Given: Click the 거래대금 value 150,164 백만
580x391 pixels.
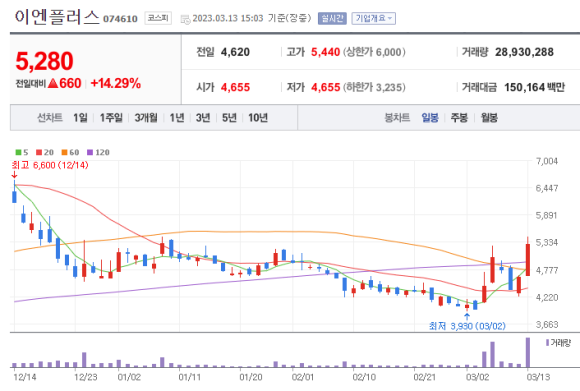Looking at the screenshot, I should [x=535, y=87].
